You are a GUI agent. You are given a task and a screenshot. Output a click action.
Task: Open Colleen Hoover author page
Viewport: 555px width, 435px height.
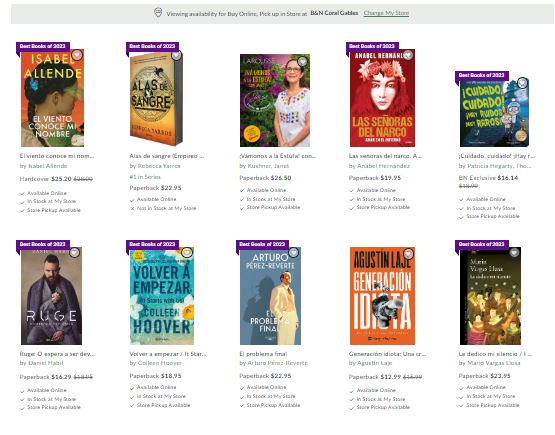[159, 363]
